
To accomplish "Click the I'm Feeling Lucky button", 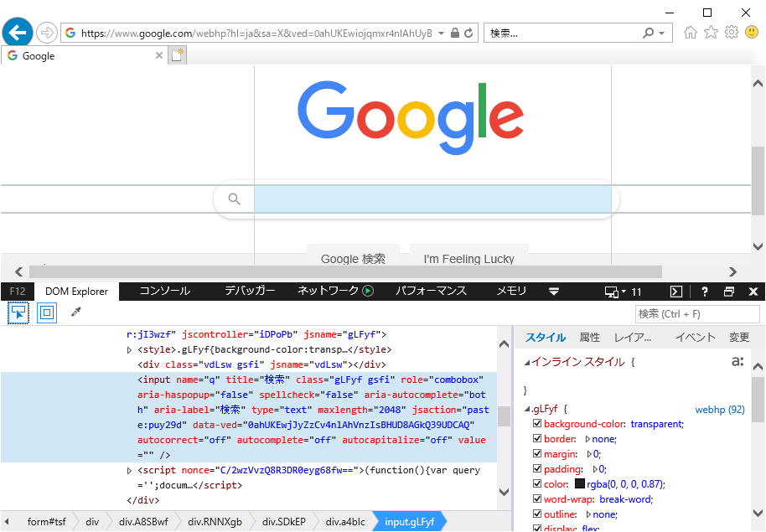I will coord(469,255).
